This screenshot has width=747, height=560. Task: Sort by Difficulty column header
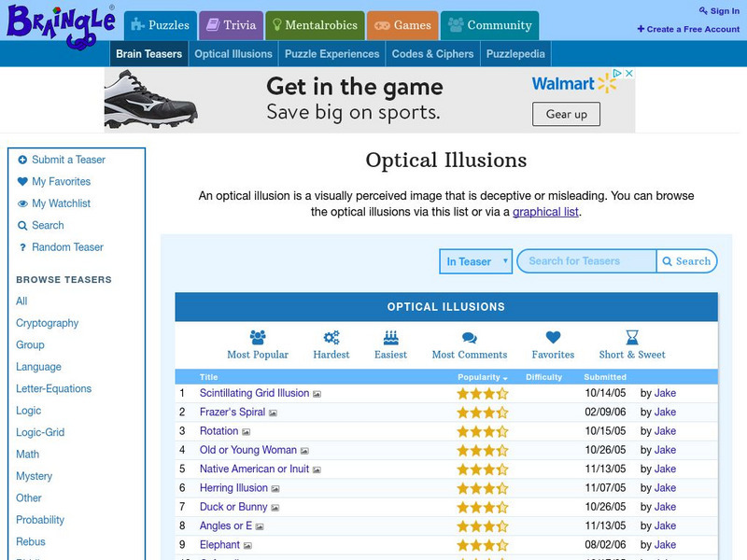(x=543, y=377)
